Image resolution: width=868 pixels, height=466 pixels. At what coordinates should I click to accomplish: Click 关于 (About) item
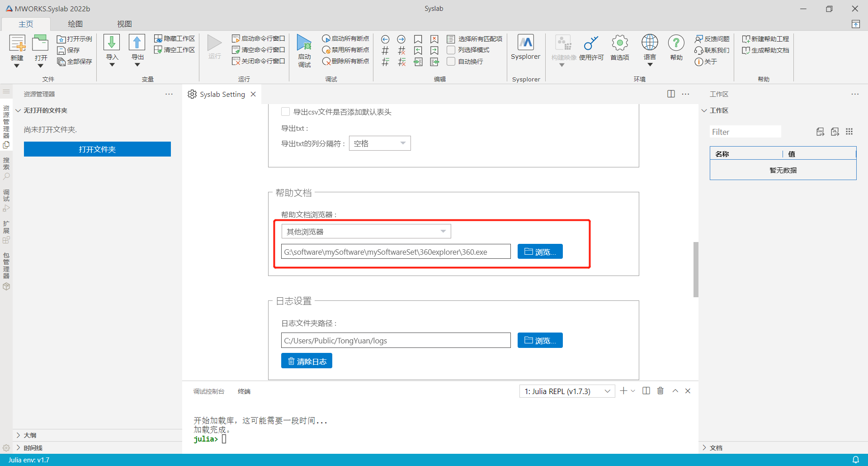(706, 62)
